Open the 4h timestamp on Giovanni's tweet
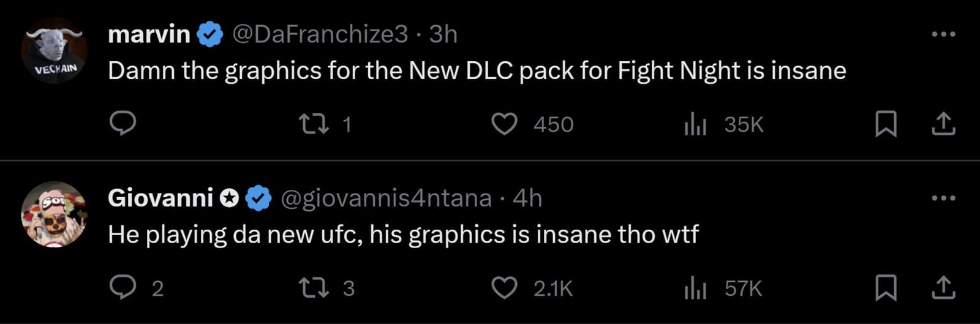Image resolution: width=980 pixels, height=324 pixels. [x=527, y=198]
